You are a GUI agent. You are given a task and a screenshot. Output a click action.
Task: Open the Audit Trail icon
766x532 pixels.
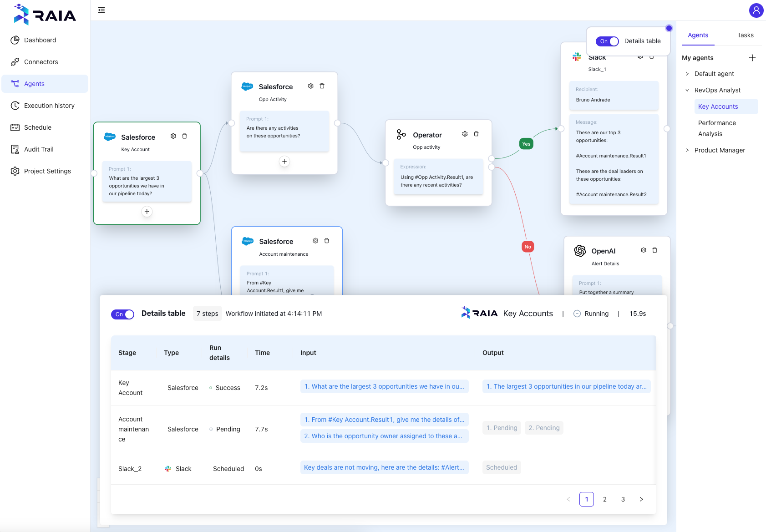pos(15,149)
